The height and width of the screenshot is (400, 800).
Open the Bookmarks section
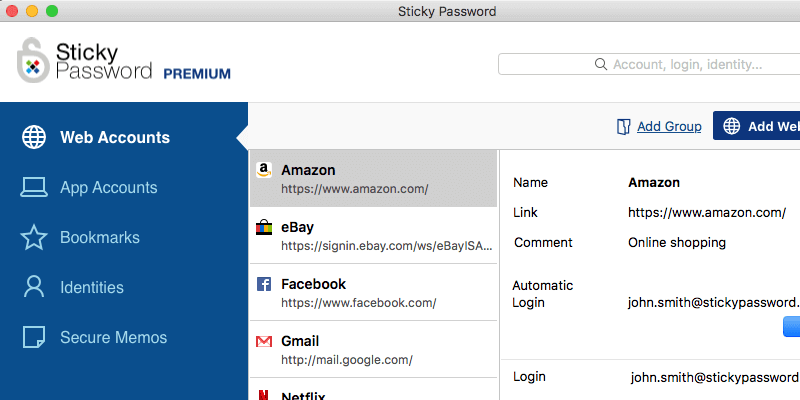point(99,238)
